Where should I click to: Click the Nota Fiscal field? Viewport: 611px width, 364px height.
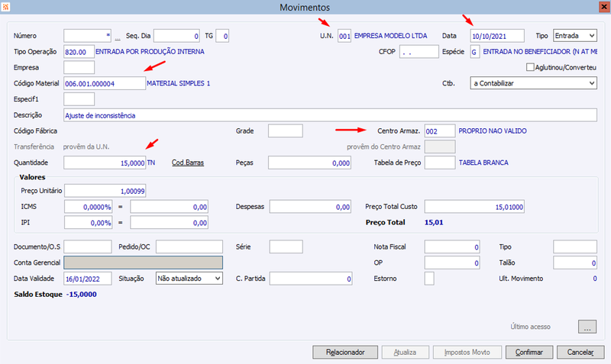point(452,246)
